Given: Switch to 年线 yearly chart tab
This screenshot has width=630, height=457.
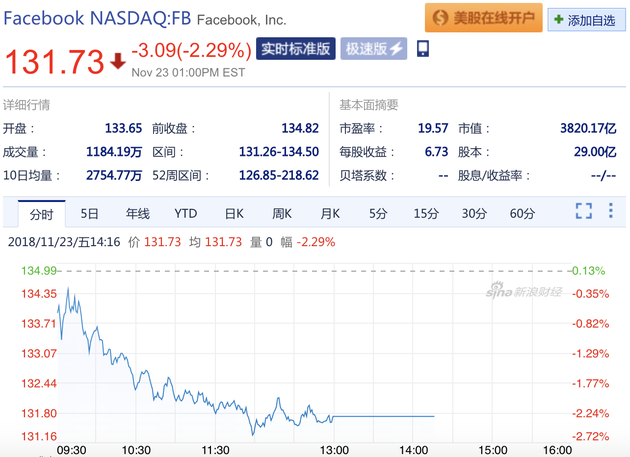Looking at the screenshot, I should pyautogui.click(x=137, y=213).
